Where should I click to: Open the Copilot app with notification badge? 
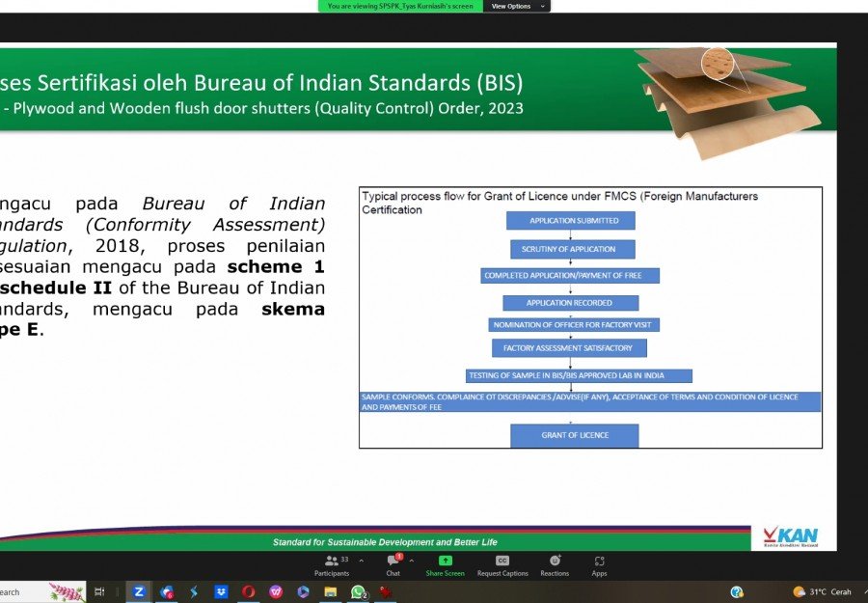pyautogui.click(x=167, y=592)
